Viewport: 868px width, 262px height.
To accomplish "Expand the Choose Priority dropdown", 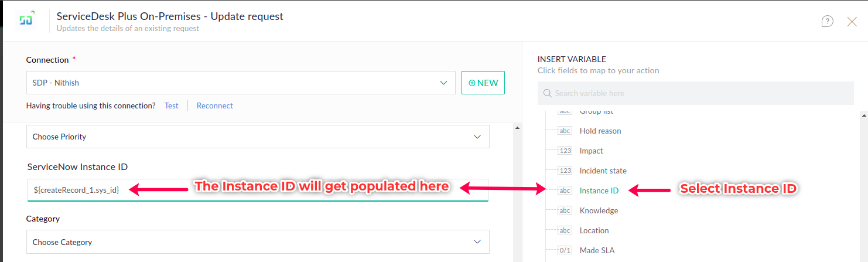I will (x=258, y=137).
